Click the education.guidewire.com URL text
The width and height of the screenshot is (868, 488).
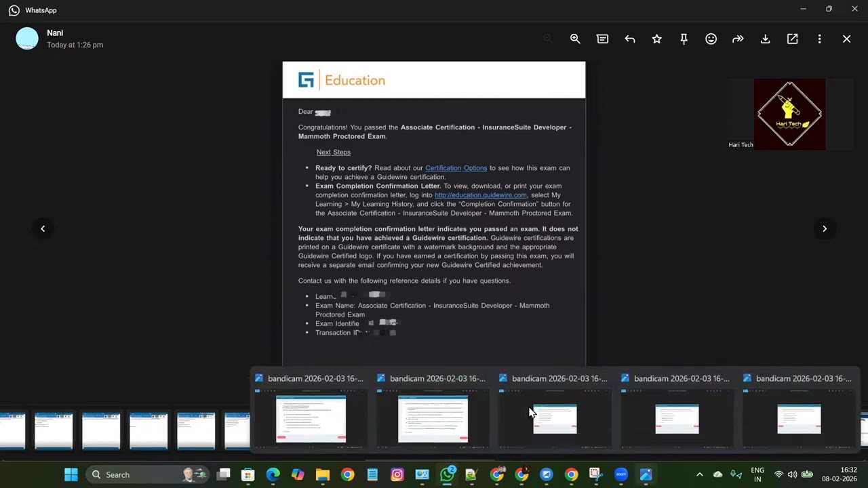[x=481, y=195]
